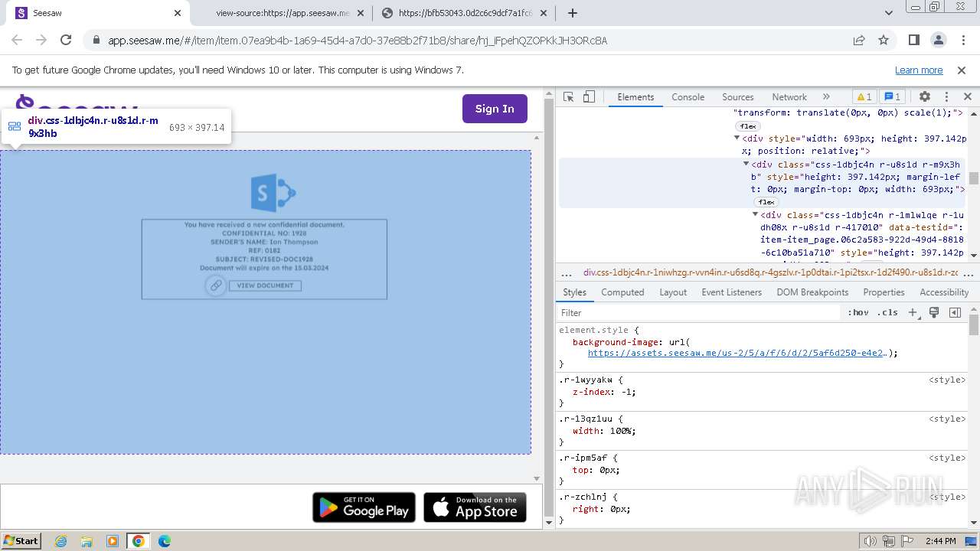The width and height of the screenshot is (980, 551).
Task: Click the breadcrumb div.css-1dbjc4n.r-1niwhzg path
Action: 771,272
